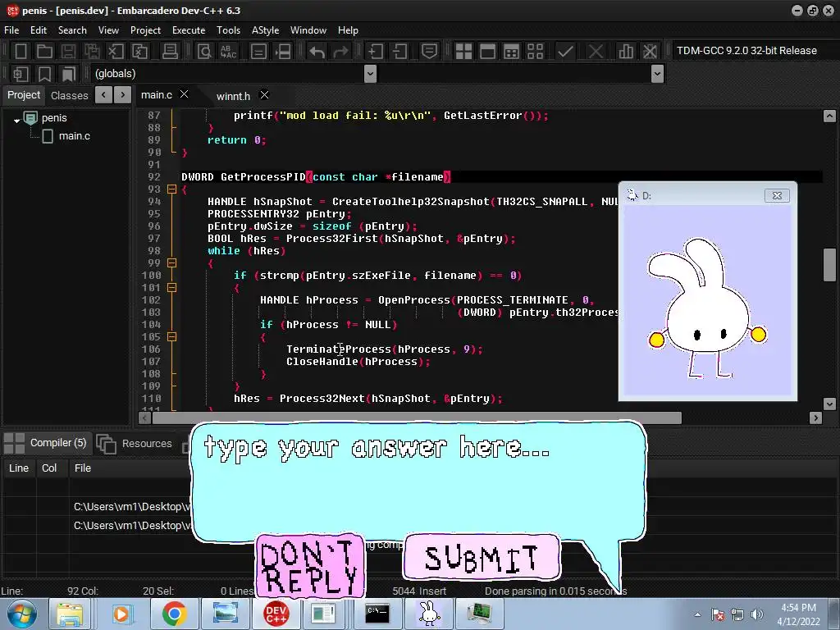Switch to the Classes panel tab
Image resolution: width=840 pixels, height=630 pixels.
(69, 95)
